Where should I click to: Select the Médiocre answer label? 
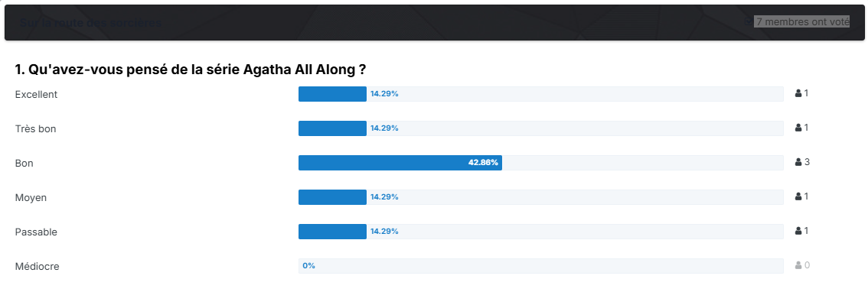[37, 266]
